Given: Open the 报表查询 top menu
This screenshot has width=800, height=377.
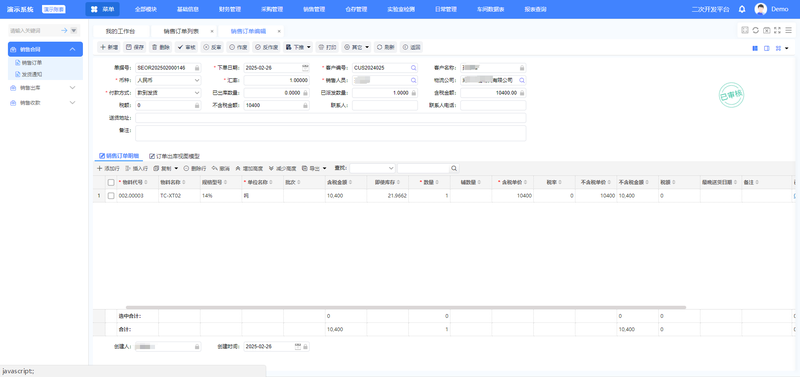Looking at the screenshot, I should coord(535,9).
